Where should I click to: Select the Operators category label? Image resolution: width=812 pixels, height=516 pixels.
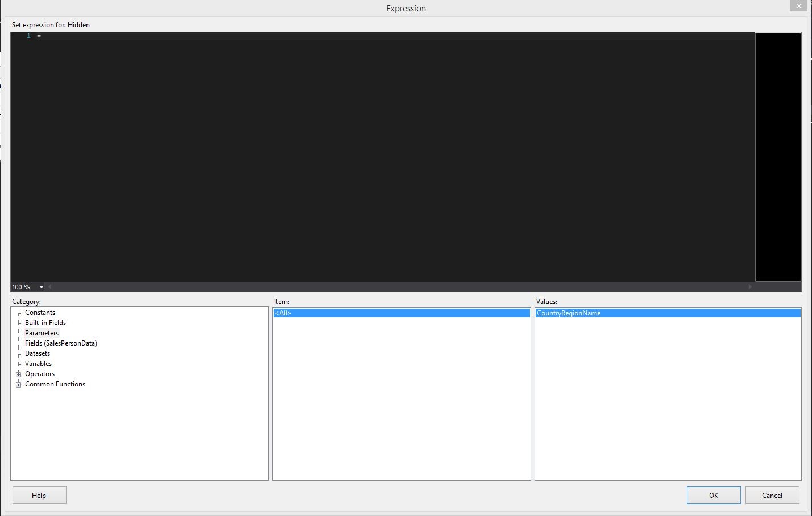[x=40, y=374]
